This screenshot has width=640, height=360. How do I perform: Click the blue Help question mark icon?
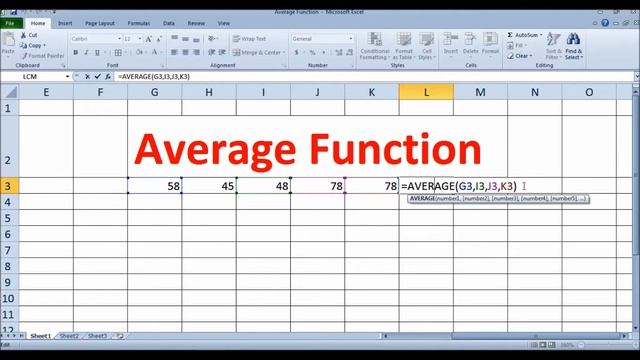pos(605,23)
